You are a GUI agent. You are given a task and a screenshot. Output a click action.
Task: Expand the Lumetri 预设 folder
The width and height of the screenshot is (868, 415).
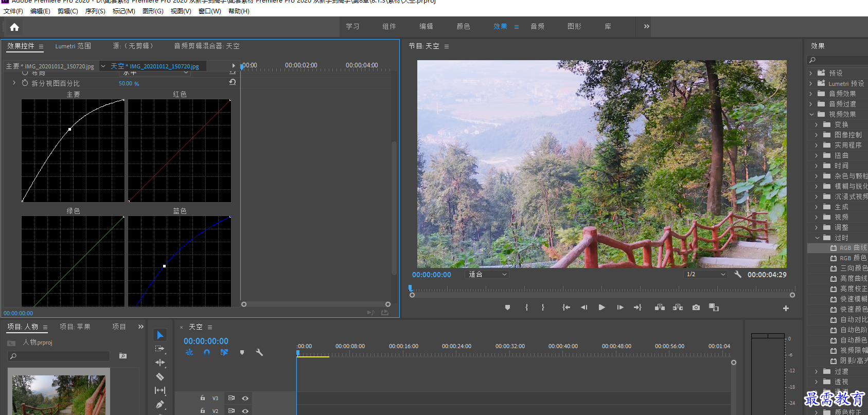pyautogui.click(x=811, y=83)
